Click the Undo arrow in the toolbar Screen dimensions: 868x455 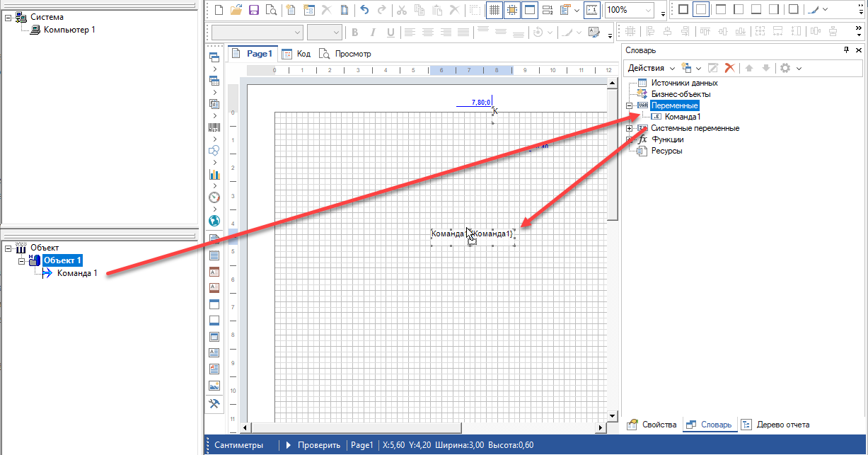tap(364, 10)
